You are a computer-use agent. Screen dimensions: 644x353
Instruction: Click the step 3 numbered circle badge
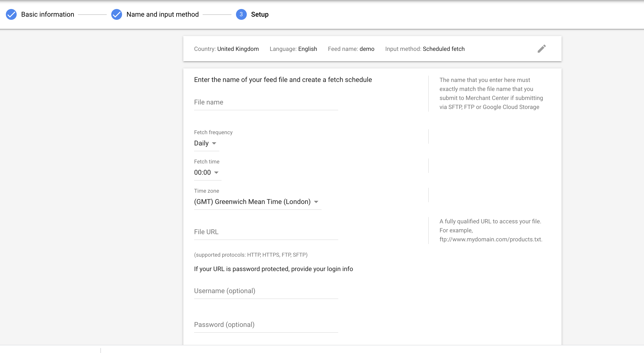tap(241, 14)
